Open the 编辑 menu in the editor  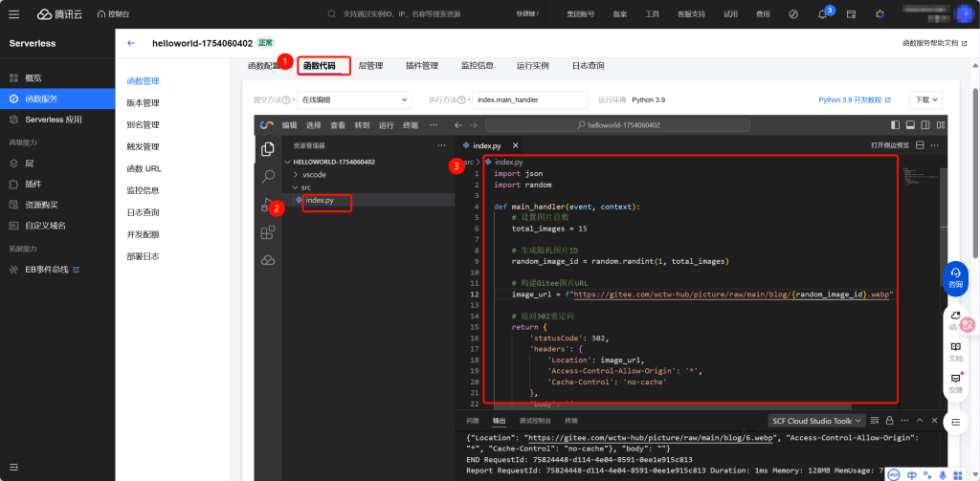289,125
